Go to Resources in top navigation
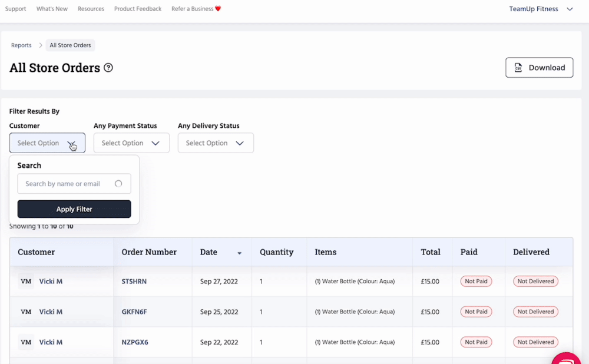 (x=91, y=9)
